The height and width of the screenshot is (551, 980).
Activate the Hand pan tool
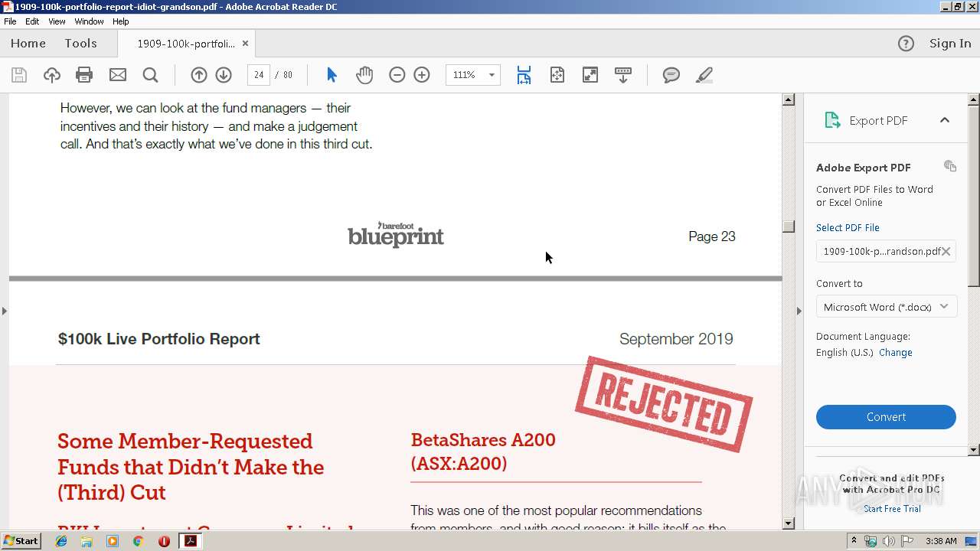coord(364,75)
